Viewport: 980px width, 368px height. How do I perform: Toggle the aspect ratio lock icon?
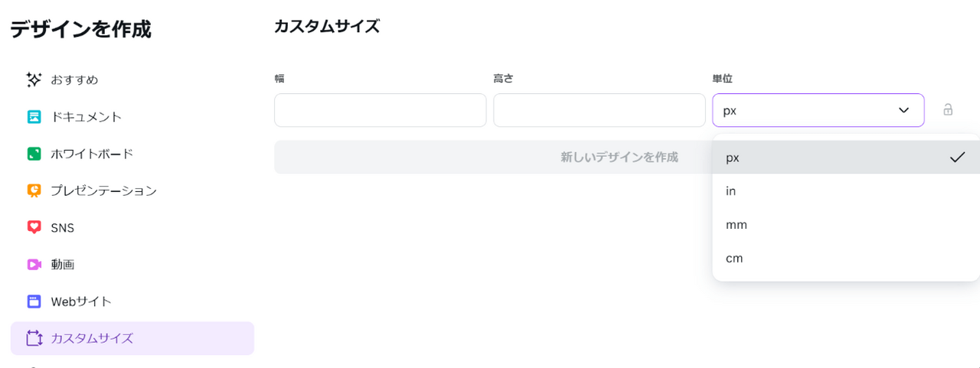tap(948, 109)
